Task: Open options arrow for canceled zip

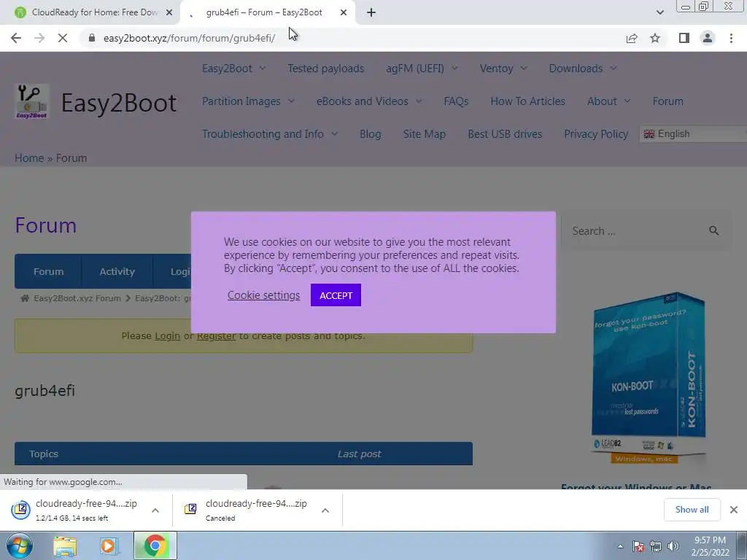Action: [325, 510]
